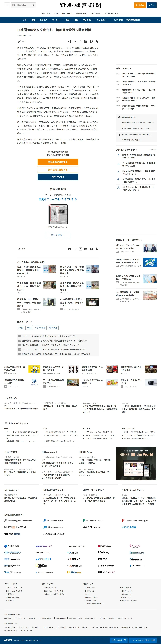Viewport: 161px width, 644px height.
Task: Click the 記事・株価を検索 search field
Action: coord(21,5)
